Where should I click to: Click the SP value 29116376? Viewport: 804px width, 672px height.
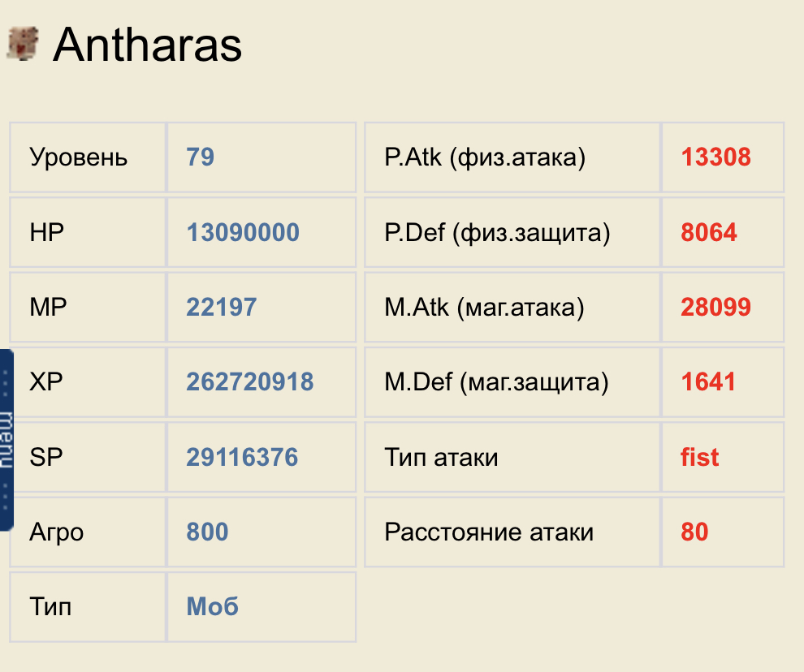point(241,457)
